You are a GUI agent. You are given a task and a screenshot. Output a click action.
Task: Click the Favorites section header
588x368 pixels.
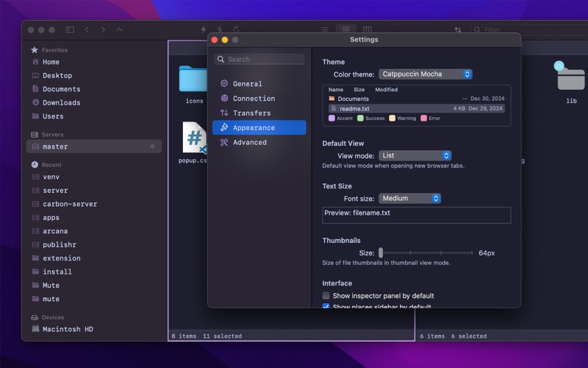(54, 50)
